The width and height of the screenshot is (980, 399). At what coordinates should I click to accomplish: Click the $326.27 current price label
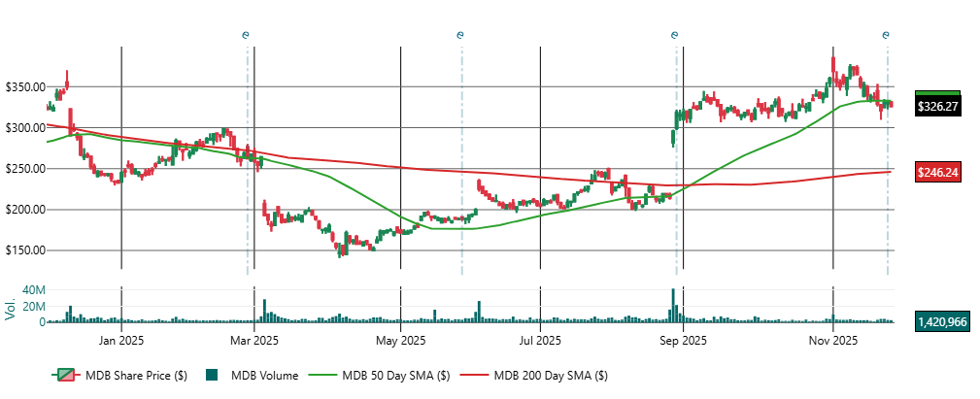point(937,107)
